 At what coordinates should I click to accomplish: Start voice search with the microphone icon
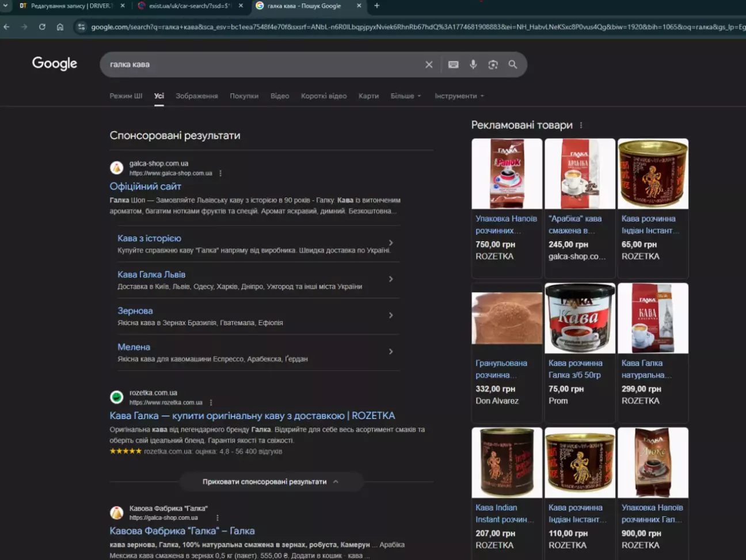coord(473,64)
